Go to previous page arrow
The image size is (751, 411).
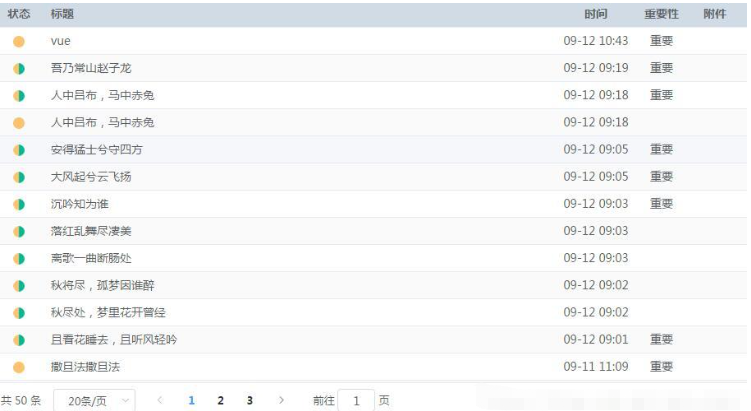point(160,400)
